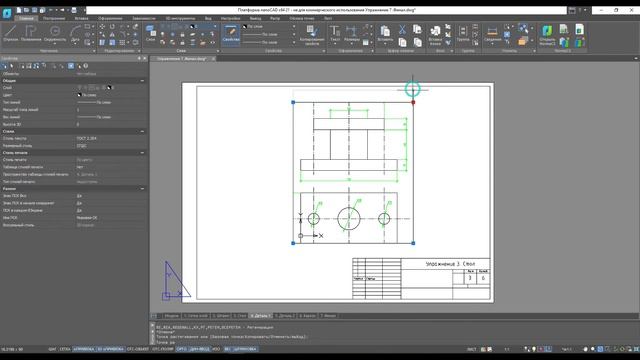Click the help icon in Свойства panel toolbar
640x360 pixels.
86,66
